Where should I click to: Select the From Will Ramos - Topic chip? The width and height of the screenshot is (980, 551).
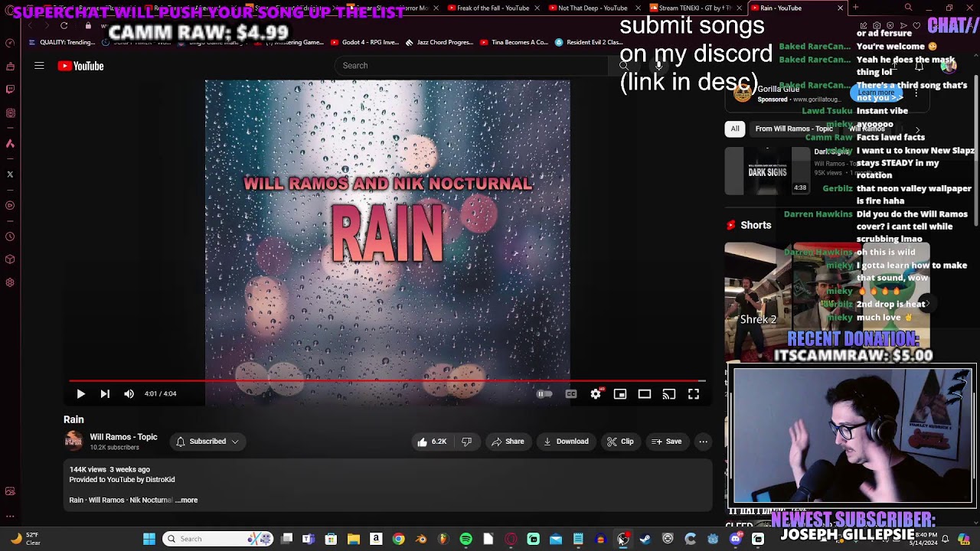tap(794, 129)
